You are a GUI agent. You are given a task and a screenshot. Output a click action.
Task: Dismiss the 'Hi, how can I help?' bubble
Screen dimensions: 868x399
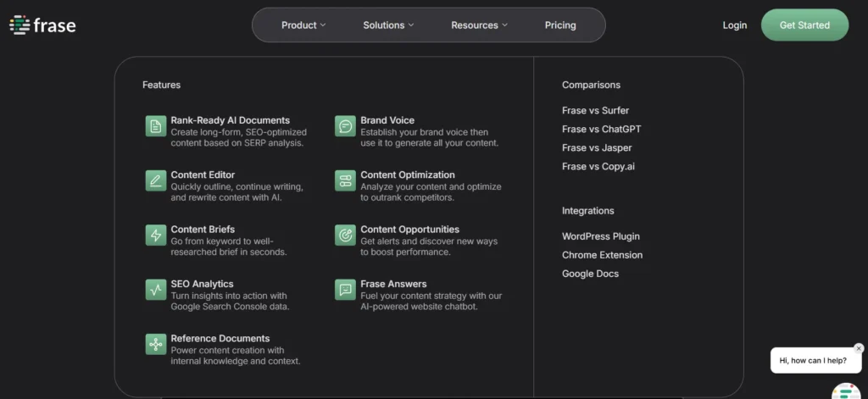point(859,348)
